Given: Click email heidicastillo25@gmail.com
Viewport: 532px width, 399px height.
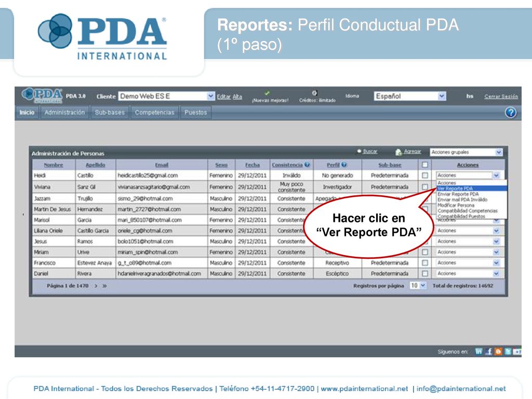Looking at the screenshot, I should click(148, 176).
